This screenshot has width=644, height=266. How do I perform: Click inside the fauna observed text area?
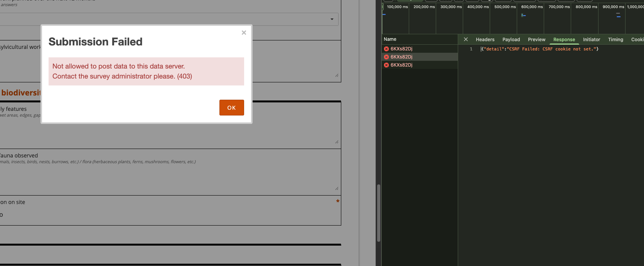[170, 178]
